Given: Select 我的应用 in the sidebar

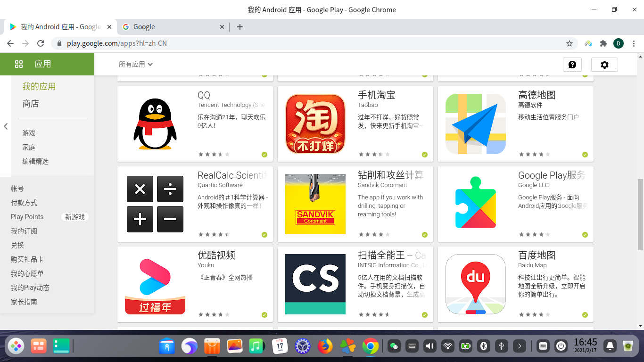Looking at the screenshot, I should (39, 86).
